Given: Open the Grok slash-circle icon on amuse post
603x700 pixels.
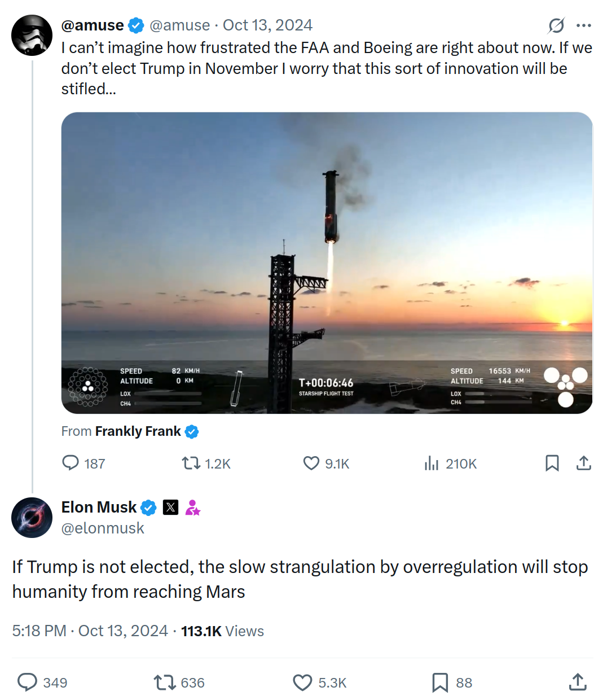Looking at the screenshot, I should pos(556,25).
